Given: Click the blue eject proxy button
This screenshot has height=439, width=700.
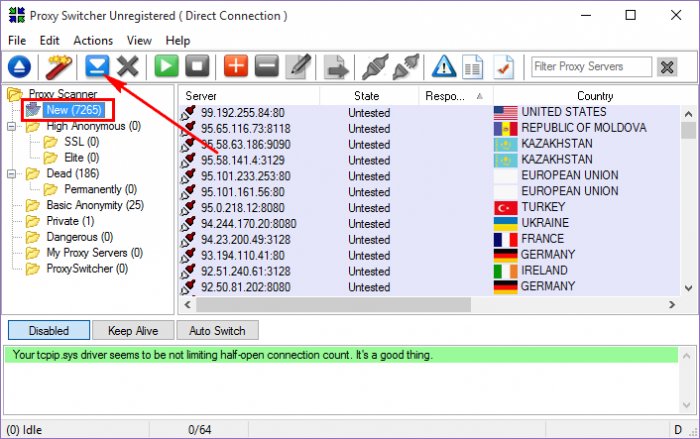Looking at the screenshot, I should pos(19,67).
